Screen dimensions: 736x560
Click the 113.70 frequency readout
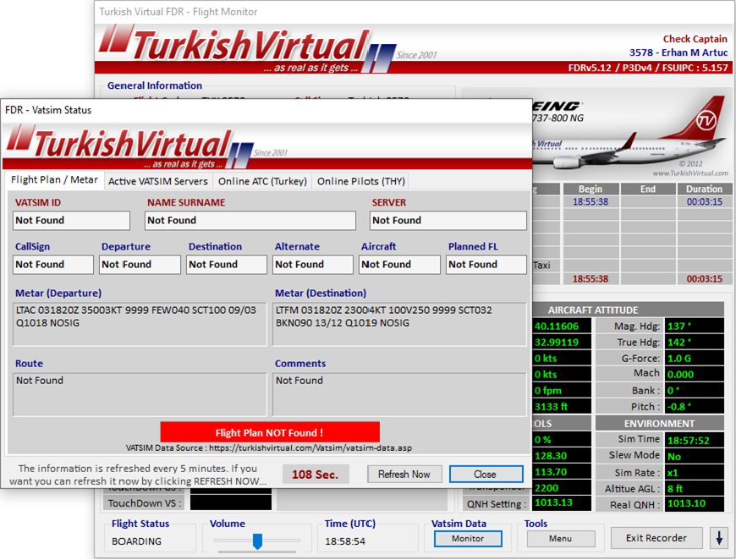(562, 472)
